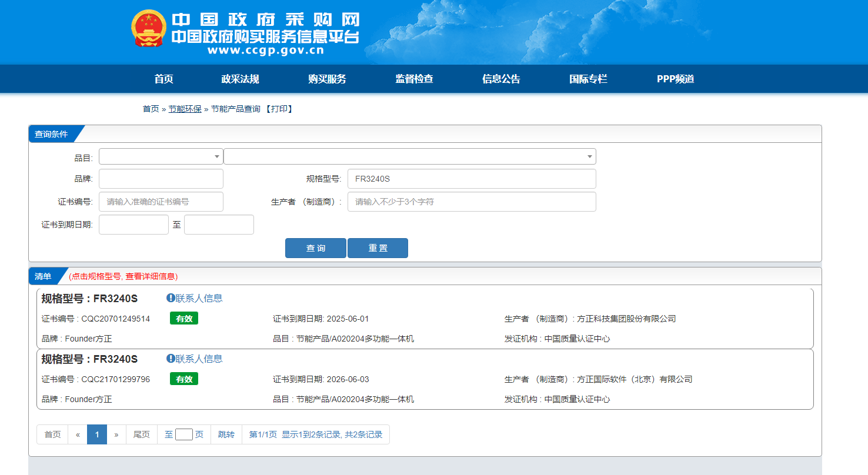Jump to the last page via 尾页

[x=141, y=434]
